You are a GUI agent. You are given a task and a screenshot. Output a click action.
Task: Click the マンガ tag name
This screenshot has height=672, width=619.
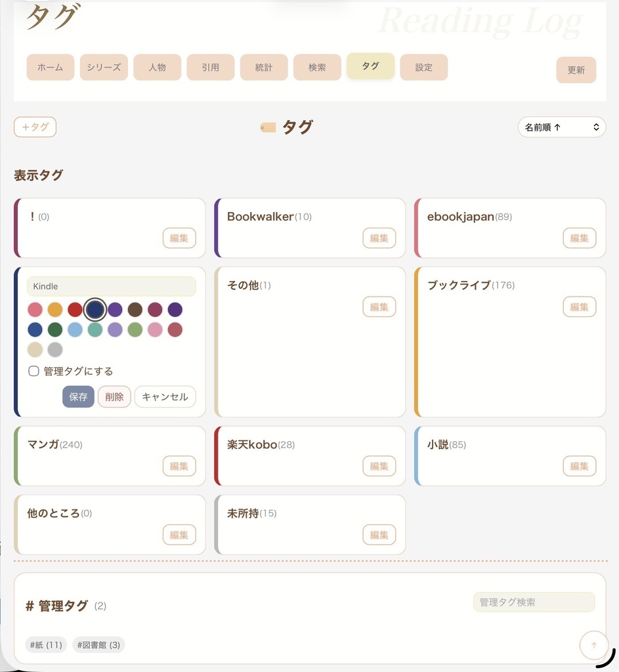tap(43, 444)
